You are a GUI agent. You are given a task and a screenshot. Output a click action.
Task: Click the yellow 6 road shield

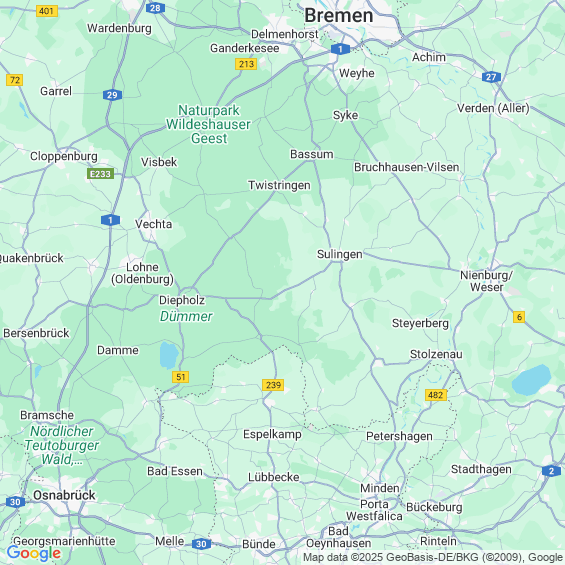click(519, 317)
